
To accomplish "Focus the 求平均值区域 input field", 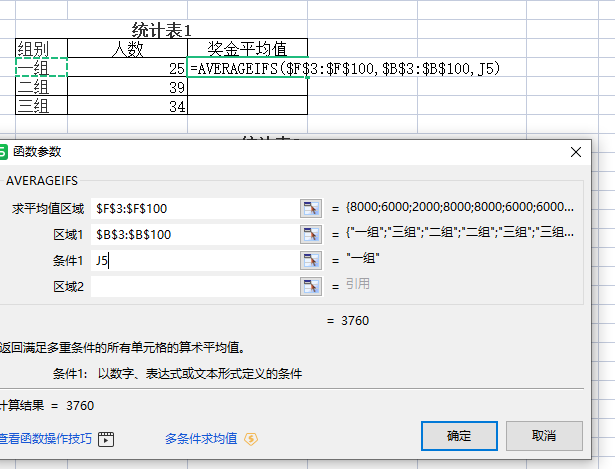I will (195, 209).
